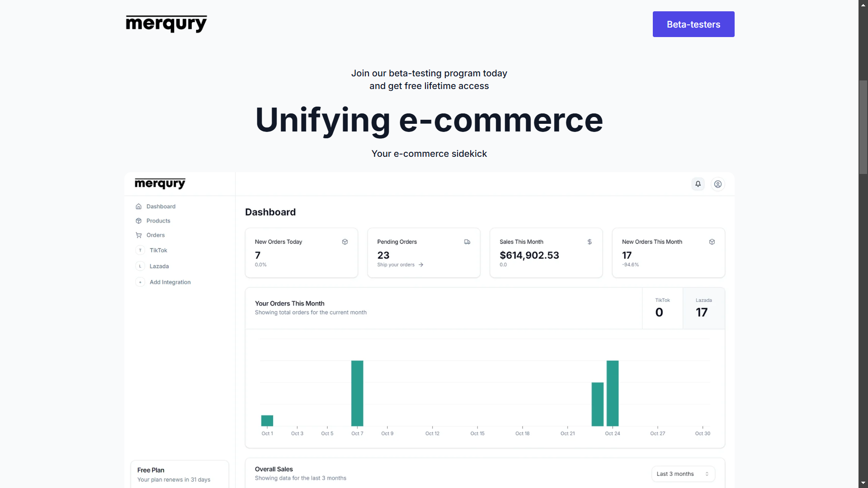This screenshot has height=488, width=868.
Task: Select the plus icon next to Add Integration
Action: (x=140, y=282)
